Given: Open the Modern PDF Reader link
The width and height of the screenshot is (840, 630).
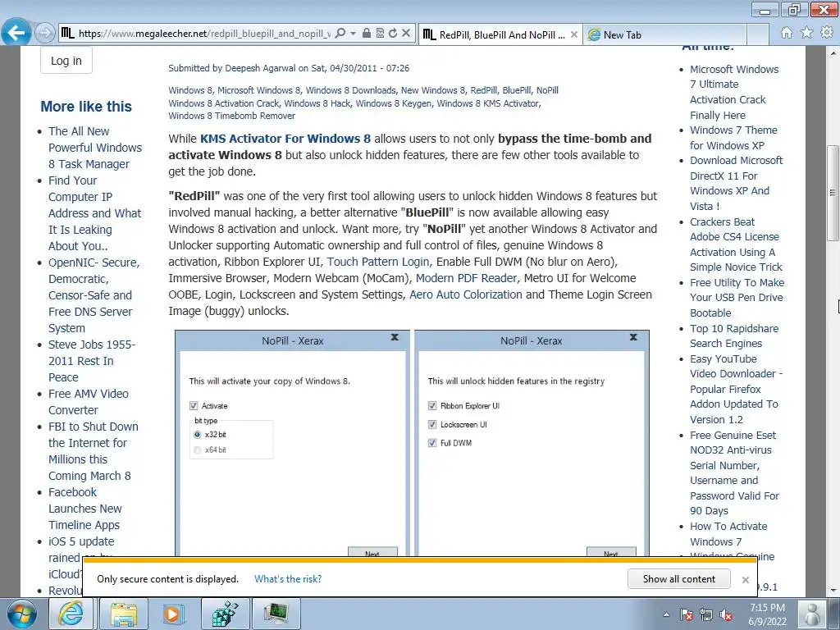Looking at the screenshot, I should pos(467,278).
